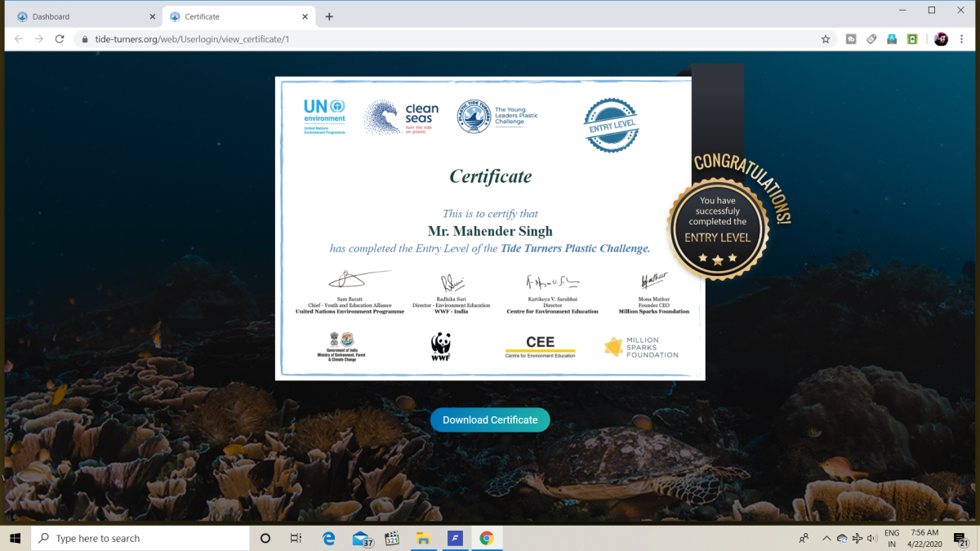The height and width of the screenshot is (551, 980).
Task: Close the Certificate tab
Action: pyautogui.click(x=305, y=16)
